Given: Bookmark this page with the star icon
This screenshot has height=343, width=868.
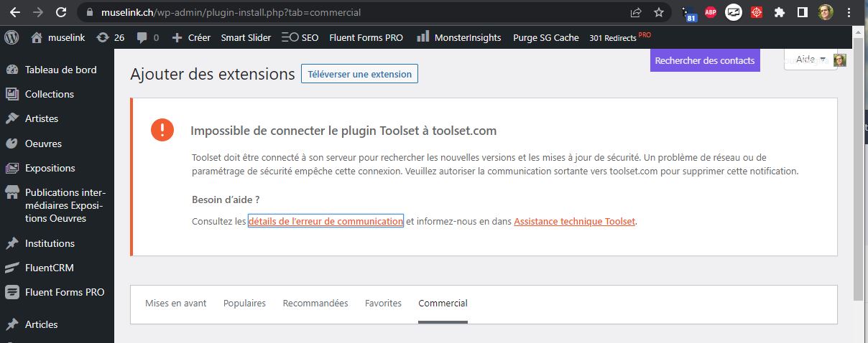Looking at the screenshot, I should click(658, 13).
